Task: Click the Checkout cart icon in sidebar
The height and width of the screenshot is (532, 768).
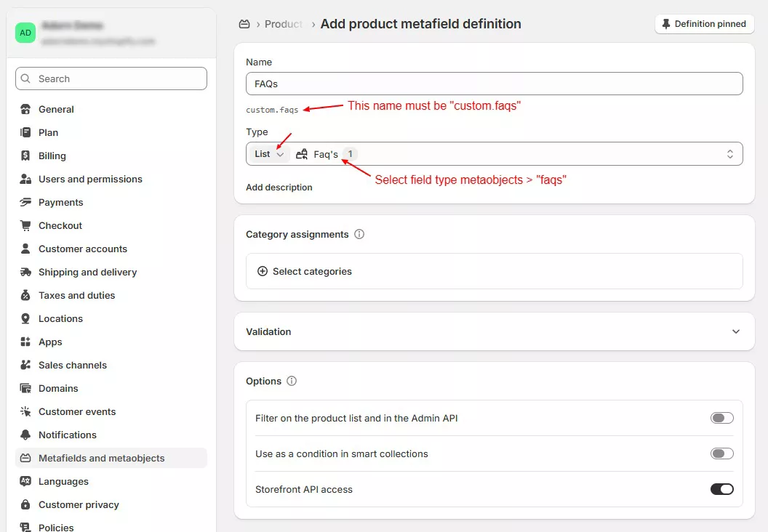Action: click(26, 225)
